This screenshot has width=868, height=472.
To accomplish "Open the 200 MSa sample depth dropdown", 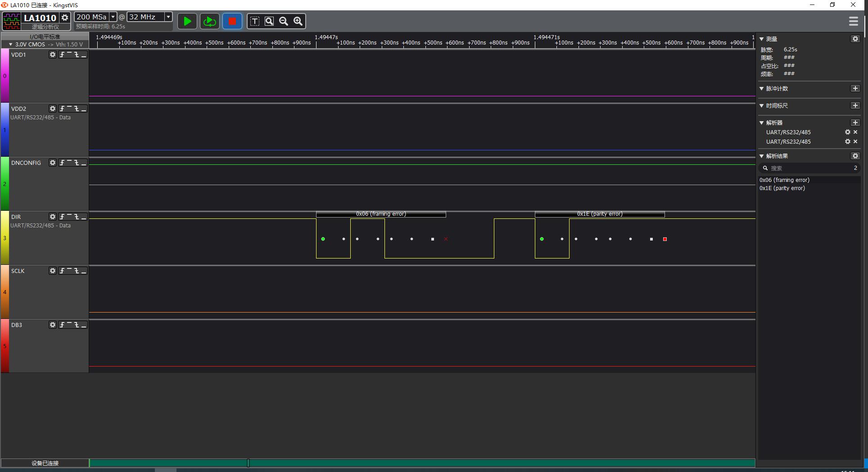I will click(113, 17).
